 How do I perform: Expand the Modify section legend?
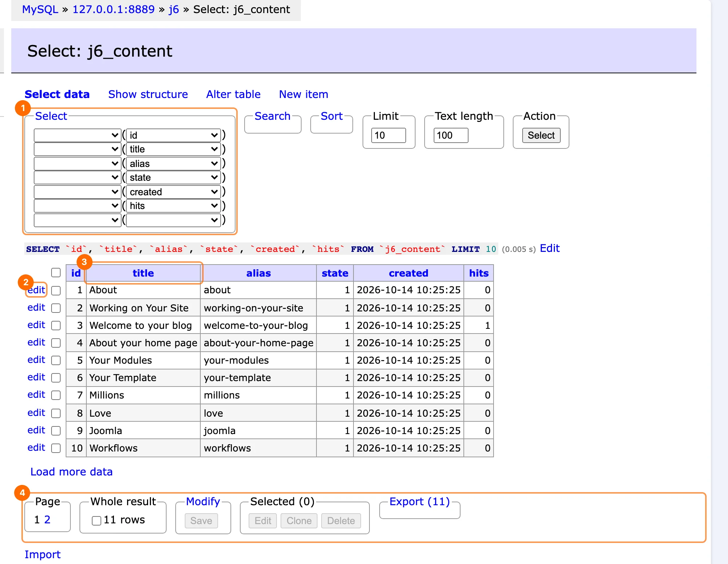click(x=203, y=502)
